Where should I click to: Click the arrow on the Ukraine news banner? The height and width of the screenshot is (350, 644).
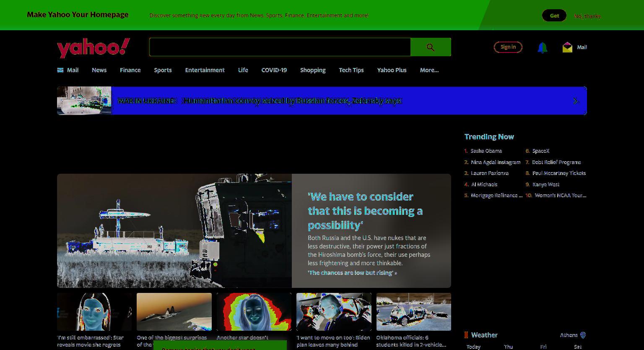[x=575, y=101]
